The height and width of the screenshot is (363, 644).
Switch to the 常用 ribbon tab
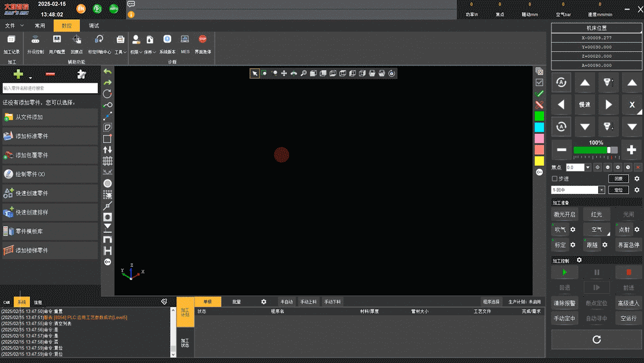(40, 26)
